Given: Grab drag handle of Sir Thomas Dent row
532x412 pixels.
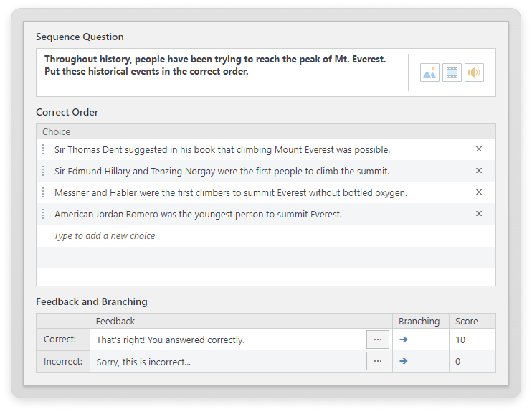Looking at the screenshot, I should tap(43, 149).
